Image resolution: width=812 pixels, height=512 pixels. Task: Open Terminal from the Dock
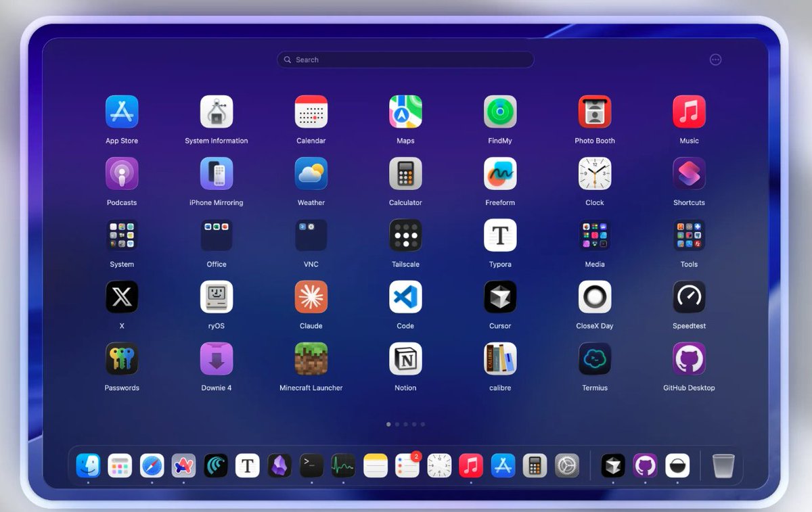pyautogui.click(x=311, y=465)
